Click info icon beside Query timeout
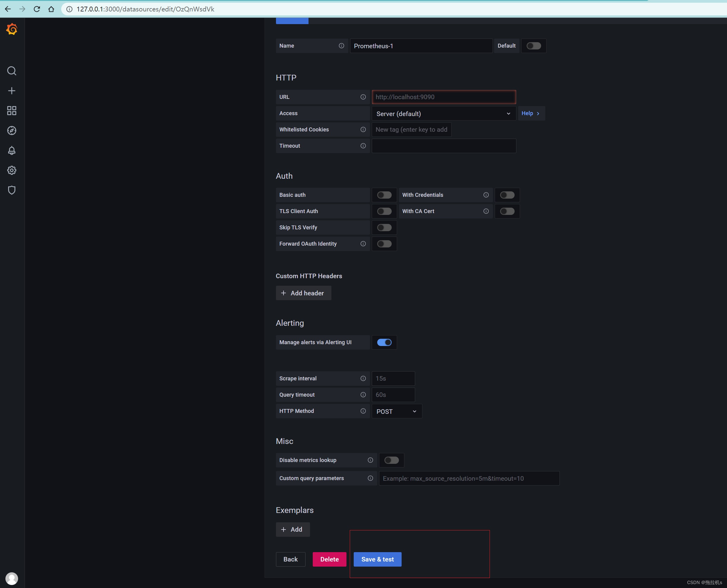727x588 pixels. pyautogui.click(x=363, y=395)
